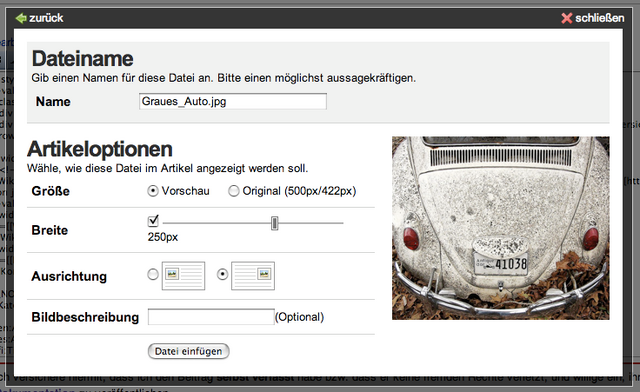Go back via the 'zurück' link
This screenshot has width=640, height=392.
click(x=46, y=18)
